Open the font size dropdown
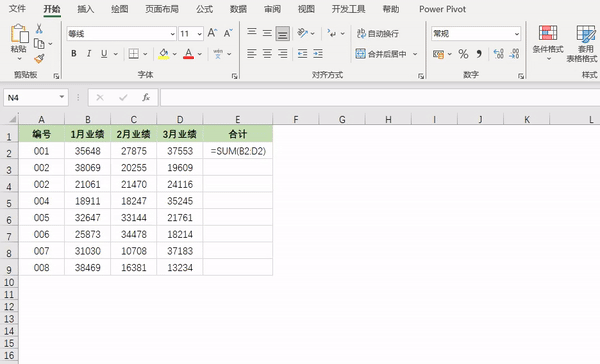The width and height of the screenshot is (600, 364). point(200,34)
